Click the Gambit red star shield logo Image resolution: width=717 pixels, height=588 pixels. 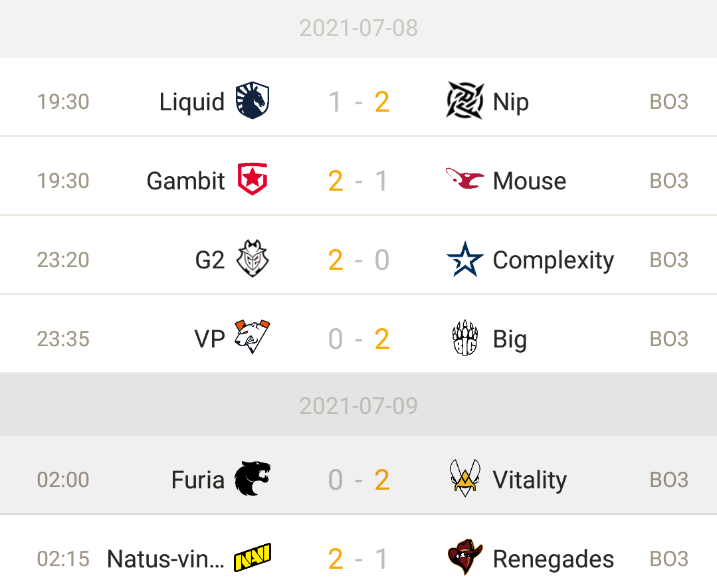click(252, 179)
